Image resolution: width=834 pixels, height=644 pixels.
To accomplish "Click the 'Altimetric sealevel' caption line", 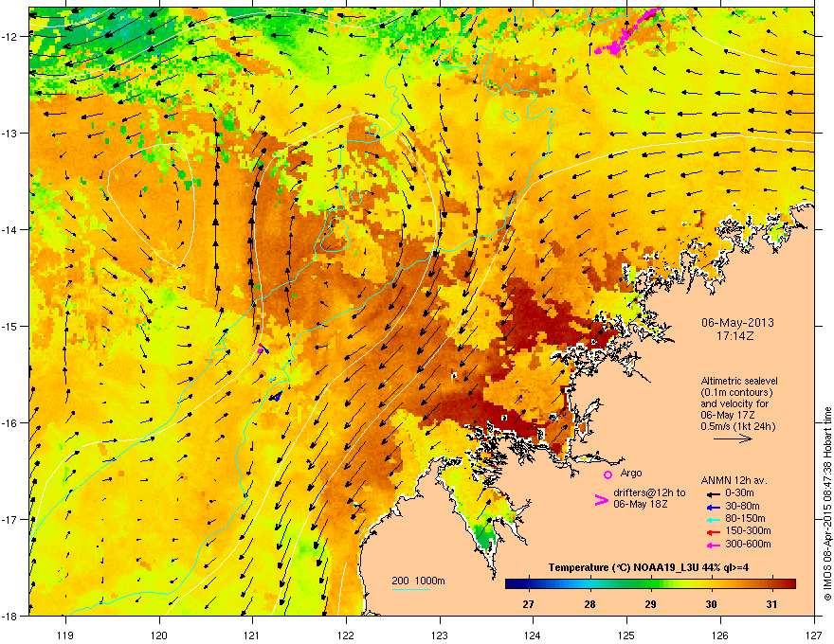I will [x=739, y=381].
